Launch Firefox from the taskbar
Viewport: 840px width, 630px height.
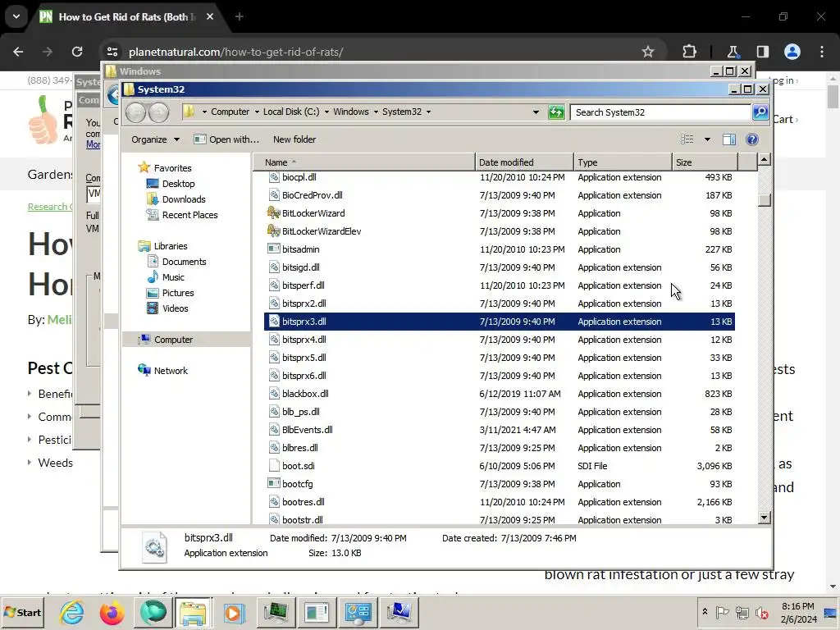point(112,612)
